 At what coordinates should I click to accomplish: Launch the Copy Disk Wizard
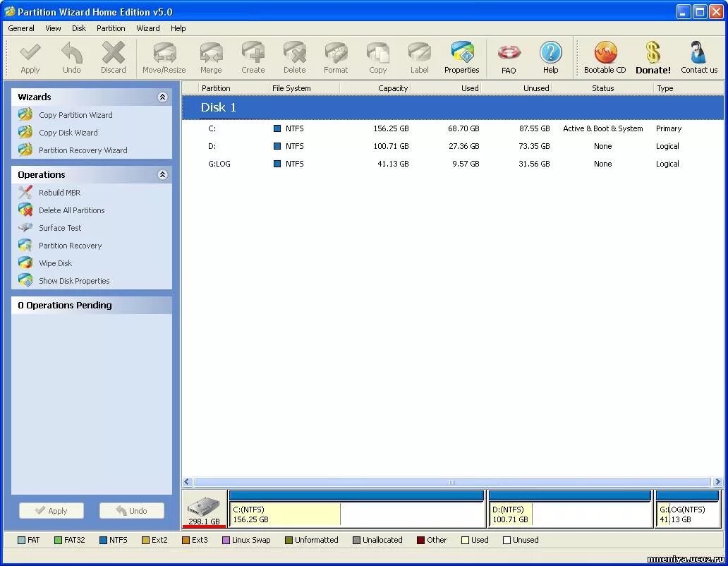click(68, 133)
